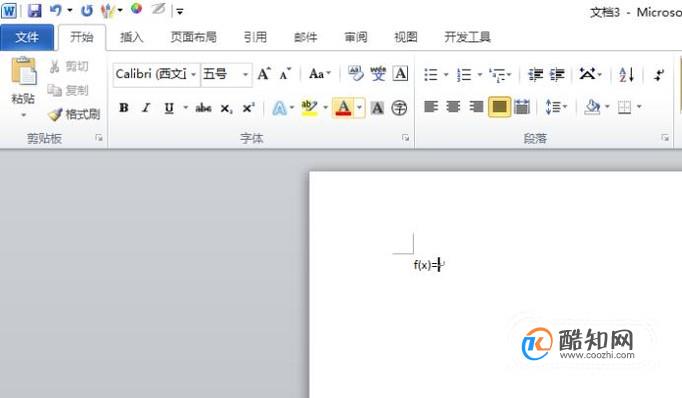Open the Borders dropdown arrow
682x398 pixels.
(639, 107)
